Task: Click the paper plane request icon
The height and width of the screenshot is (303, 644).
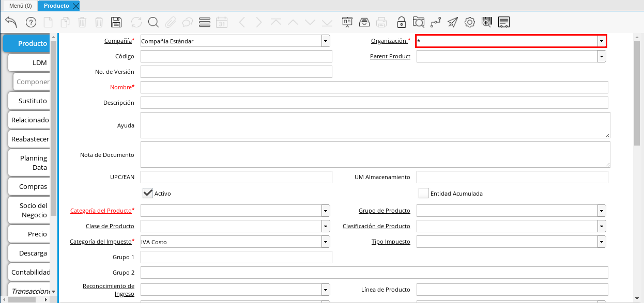Action: (452, 22)
